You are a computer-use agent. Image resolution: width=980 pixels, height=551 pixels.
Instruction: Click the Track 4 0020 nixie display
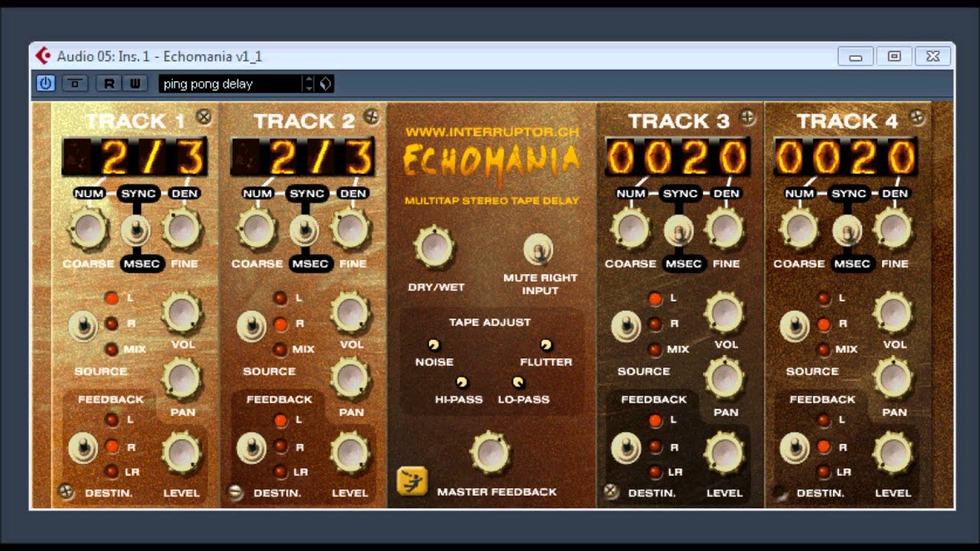846,157
